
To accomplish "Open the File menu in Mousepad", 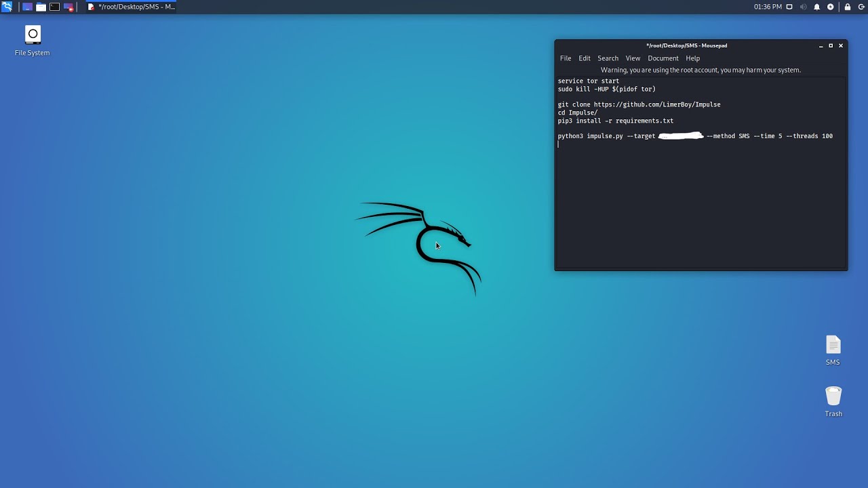I will [x=566, y=58].
